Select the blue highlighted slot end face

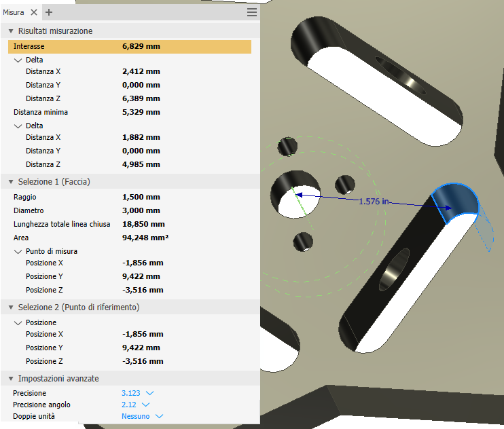pyautogui.click(x=456, y=202)
